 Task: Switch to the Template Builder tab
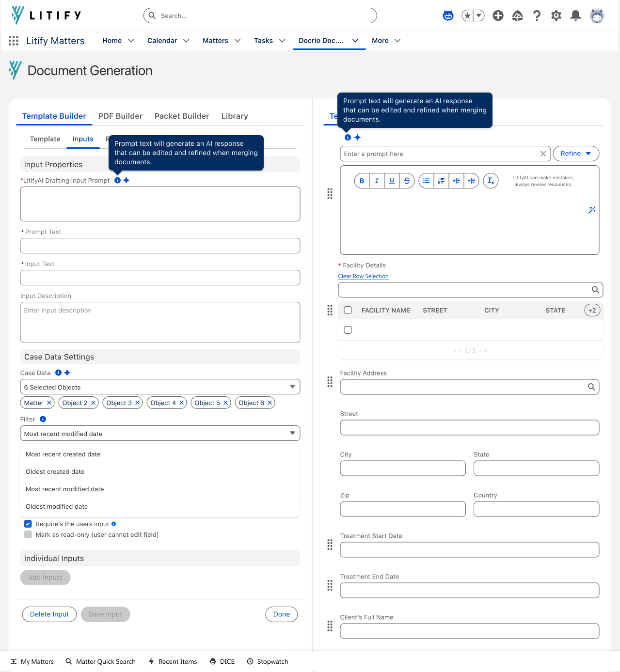click(x=54, y=116)
